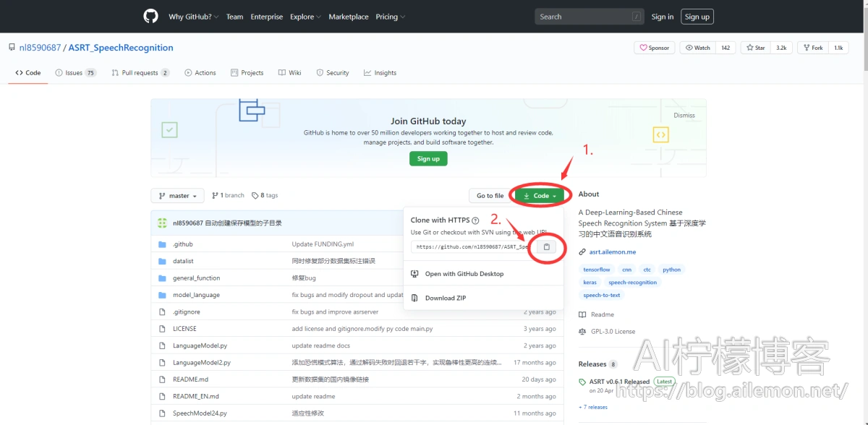This screenshot has height=425, width=868.
Task: Star the ASRT_SpeechRecognition repository
Action: click(x=755, y=48)
